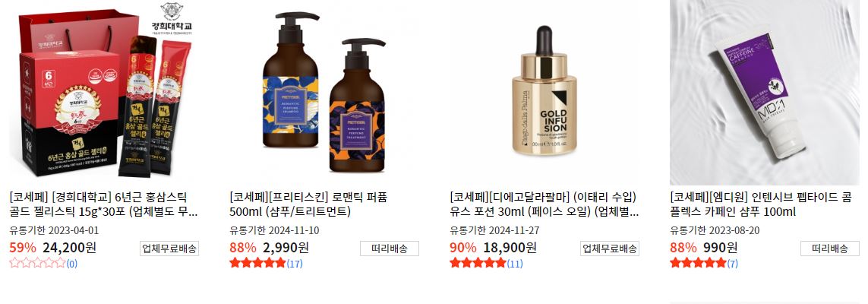Click the 2,990원 price of the shampoo
Viewport: 868px width, 304px height.
(x=286, y=247)
